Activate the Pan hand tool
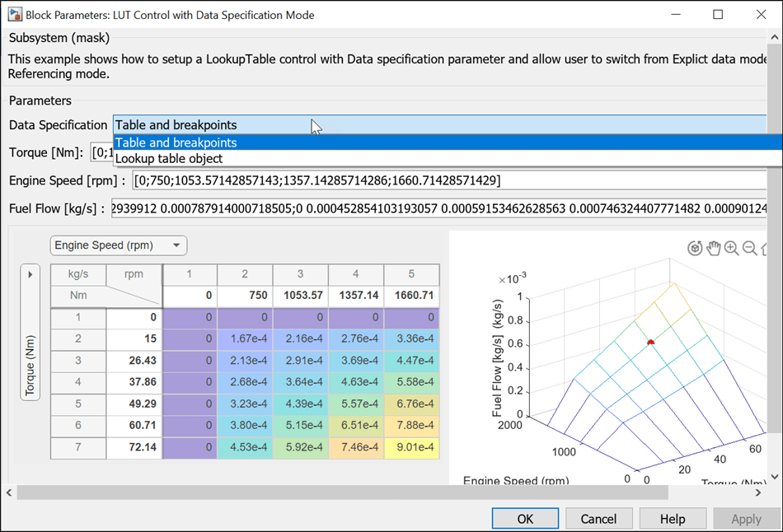 (x=713, y=249)
